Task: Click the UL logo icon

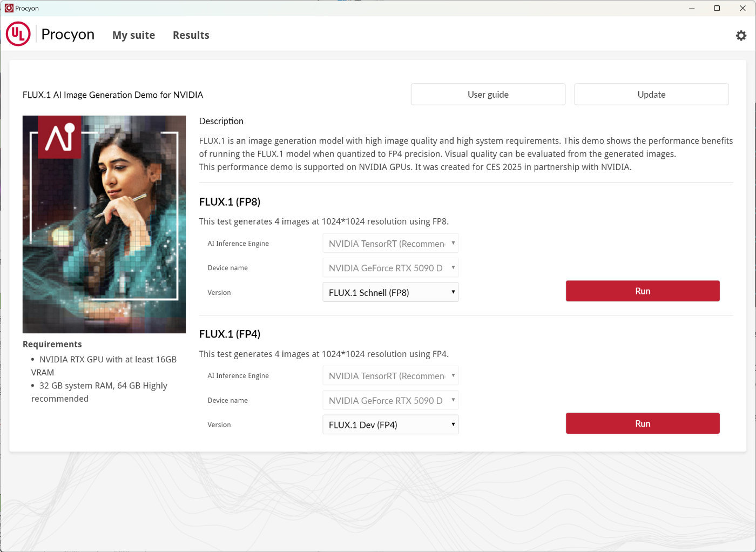Action: click(18, 34)
